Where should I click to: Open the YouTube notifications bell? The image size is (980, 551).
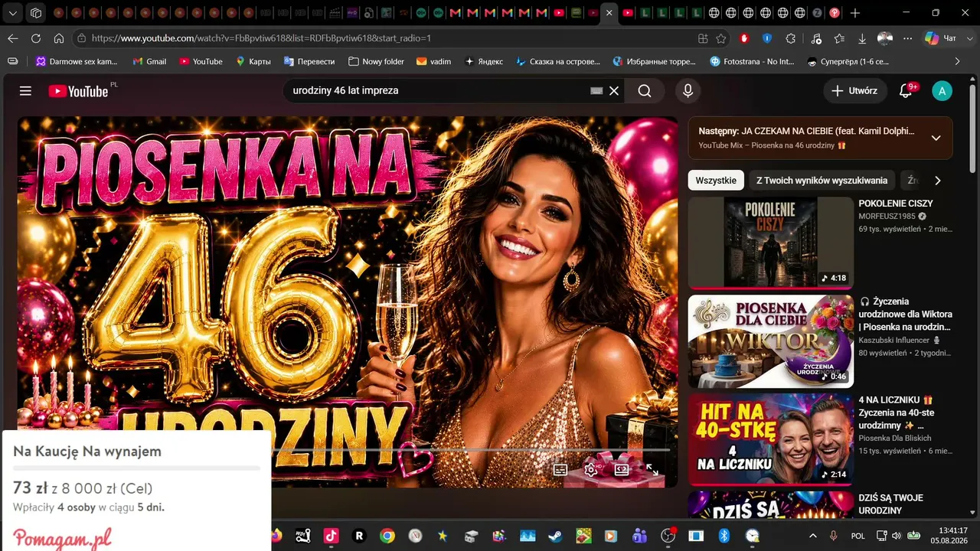(x=906, y=91)
